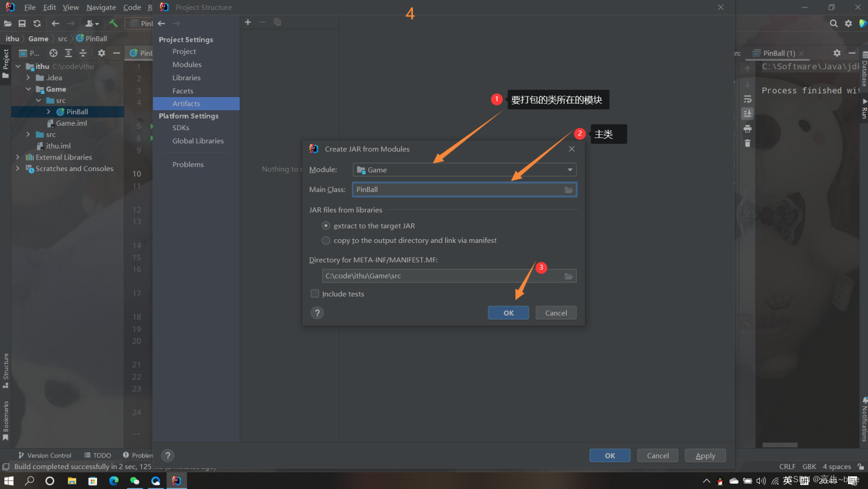Click the Open folder toolbar icon
The image size is (868, 489).
click(x=8, y=24)
